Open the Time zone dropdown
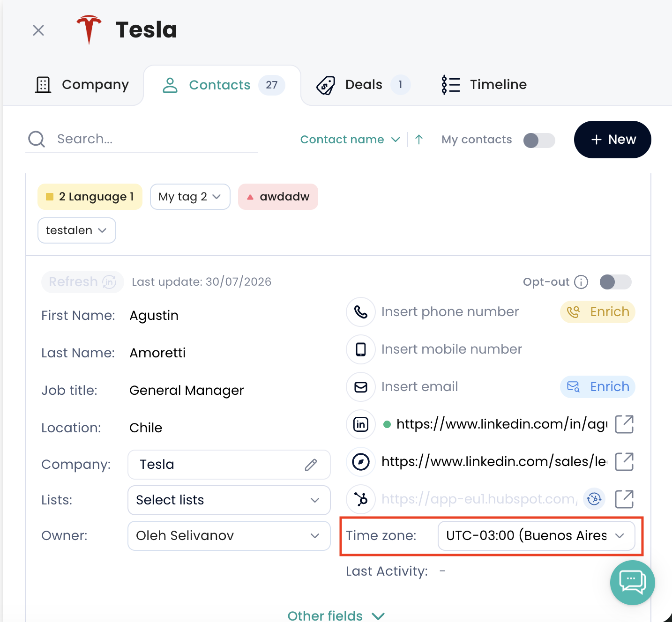Image resolution: width=672 pixels, height=622 pixels. click(537, 536)
